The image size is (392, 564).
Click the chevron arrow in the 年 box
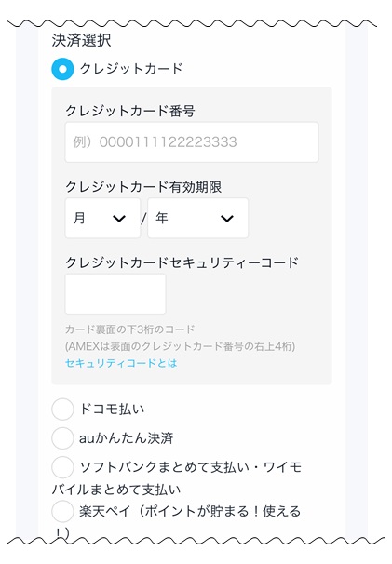click(227, 219)
